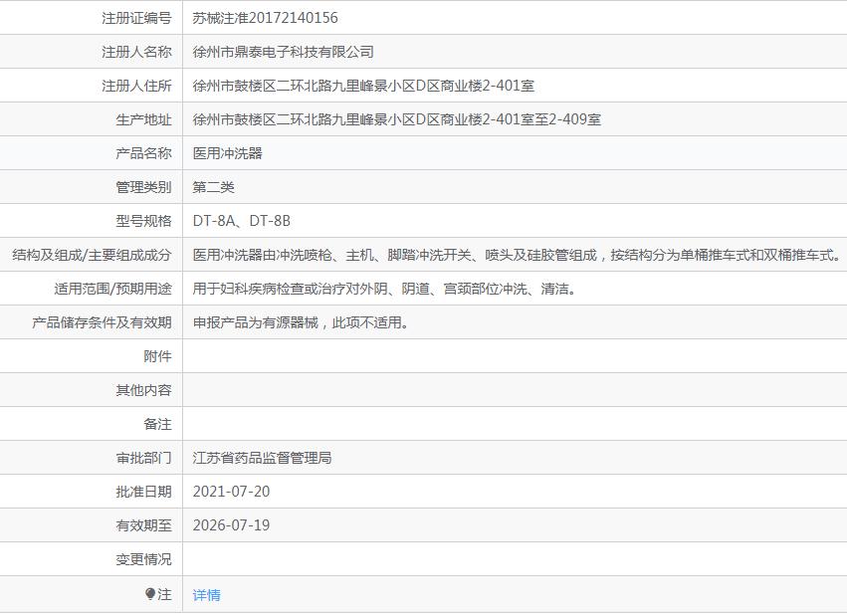Open the 详情 link in the 注 row
The width and height of the screenshot is (847, 616).
206,595
